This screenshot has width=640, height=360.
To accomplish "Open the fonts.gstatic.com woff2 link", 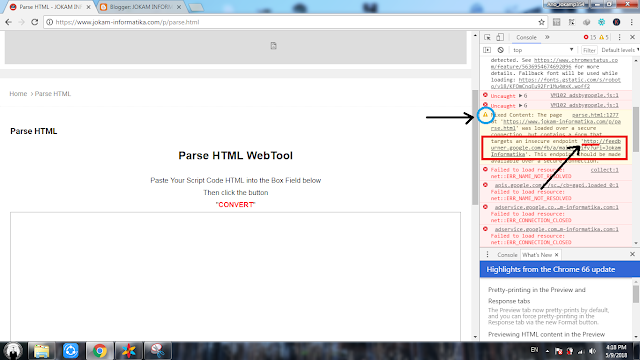I will click(x=556, y=83).
